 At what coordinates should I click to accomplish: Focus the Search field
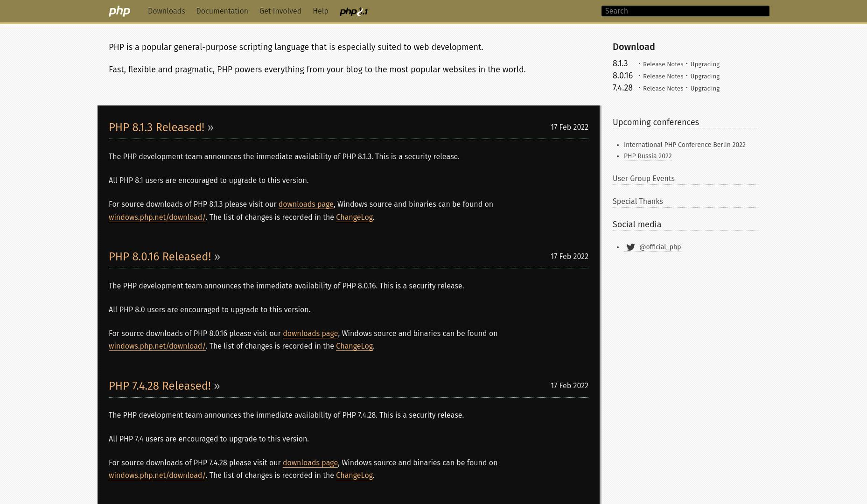(x=685, y=11)
